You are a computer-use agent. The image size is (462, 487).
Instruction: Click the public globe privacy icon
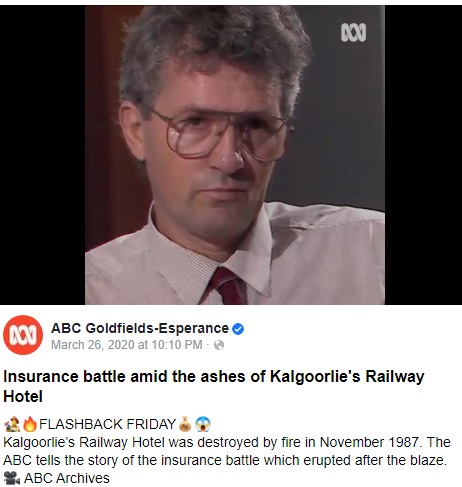pos(219,345)
